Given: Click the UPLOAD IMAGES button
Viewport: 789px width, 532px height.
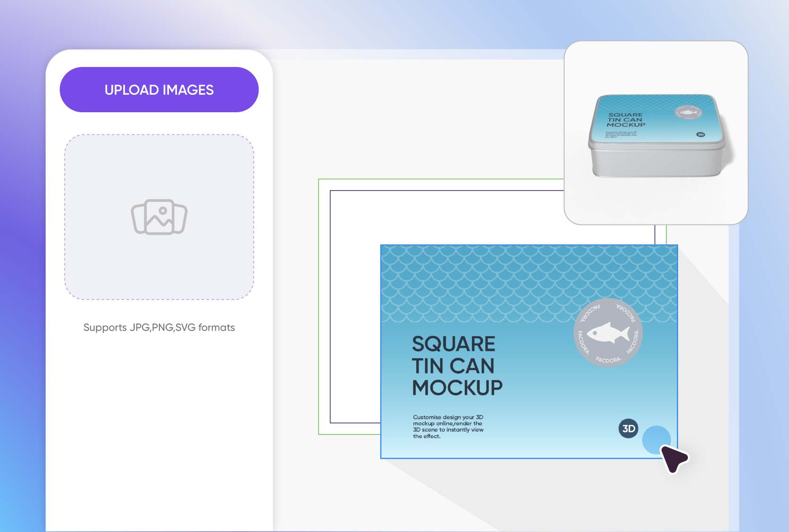Looking at the screenshot, I should pyautogui.click(x=159, y=90).
